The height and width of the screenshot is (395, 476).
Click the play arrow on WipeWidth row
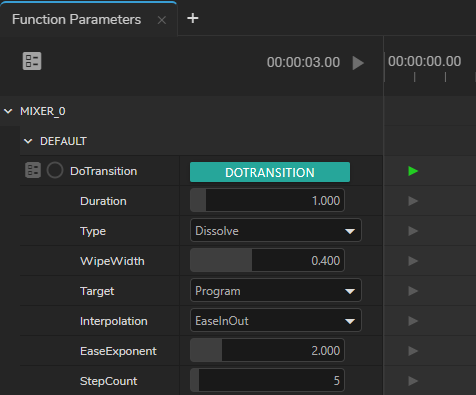pyautogui.click(x=413, y=261)
